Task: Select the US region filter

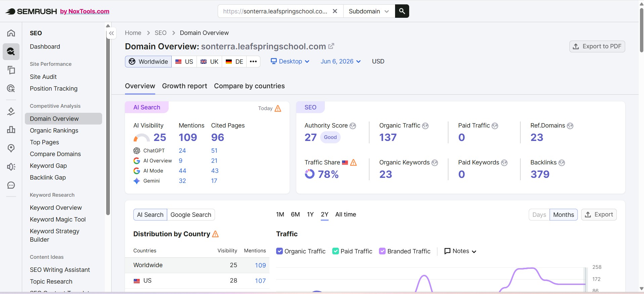Action: pos(184,61)
